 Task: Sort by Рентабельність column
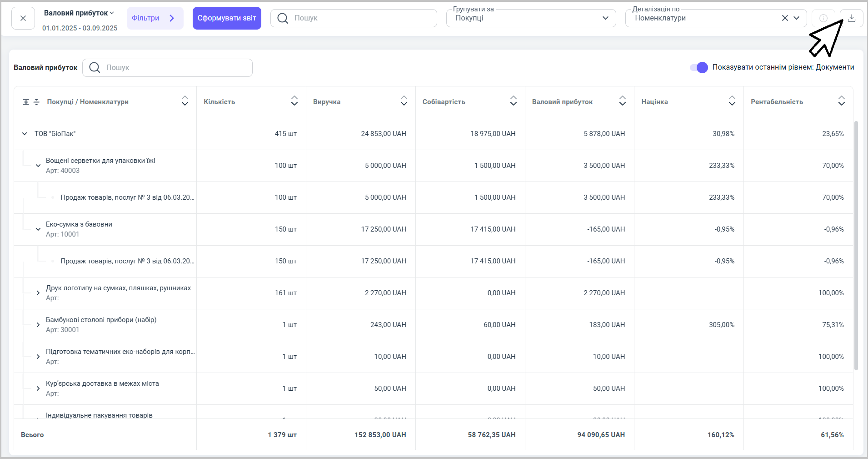point(841,101)
